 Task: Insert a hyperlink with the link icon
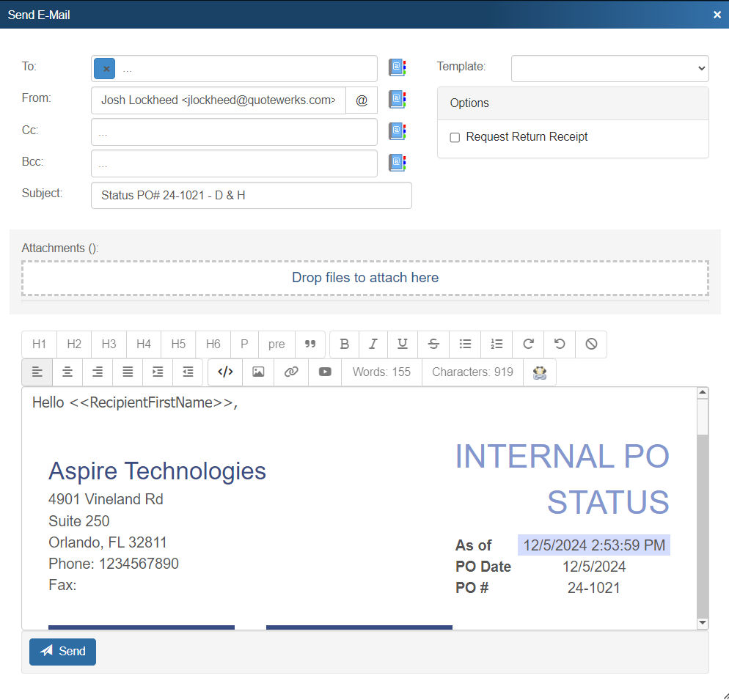click(291, 372)
